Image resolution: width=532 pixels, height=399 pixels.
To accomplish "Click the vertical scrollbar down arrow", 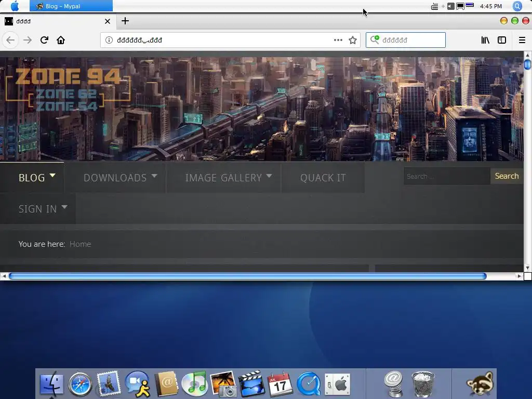I will (528, 268).
